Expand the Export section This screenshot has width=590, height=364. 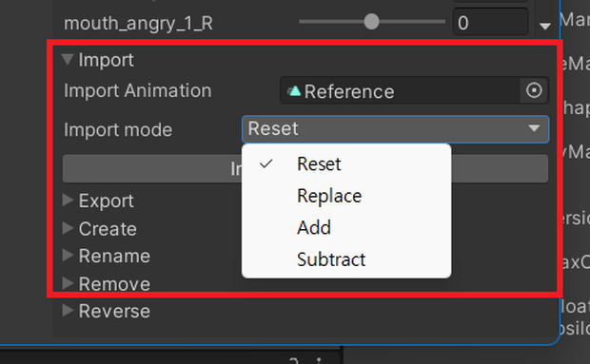coord(68,201)
